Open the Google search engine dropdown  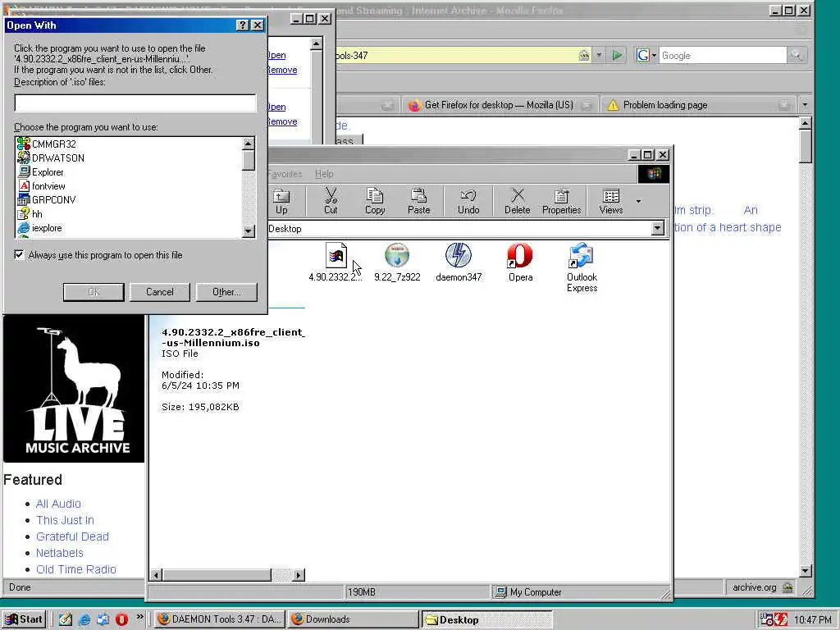(646, 55)
